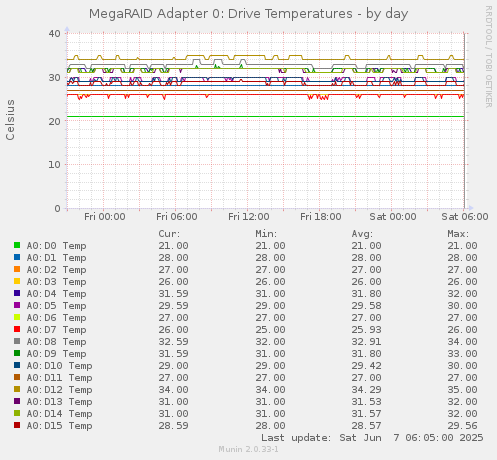497x460 pixels.
Task: Select the 'A0:D12 Temp' legend label
Action: (x=59, y=390)
